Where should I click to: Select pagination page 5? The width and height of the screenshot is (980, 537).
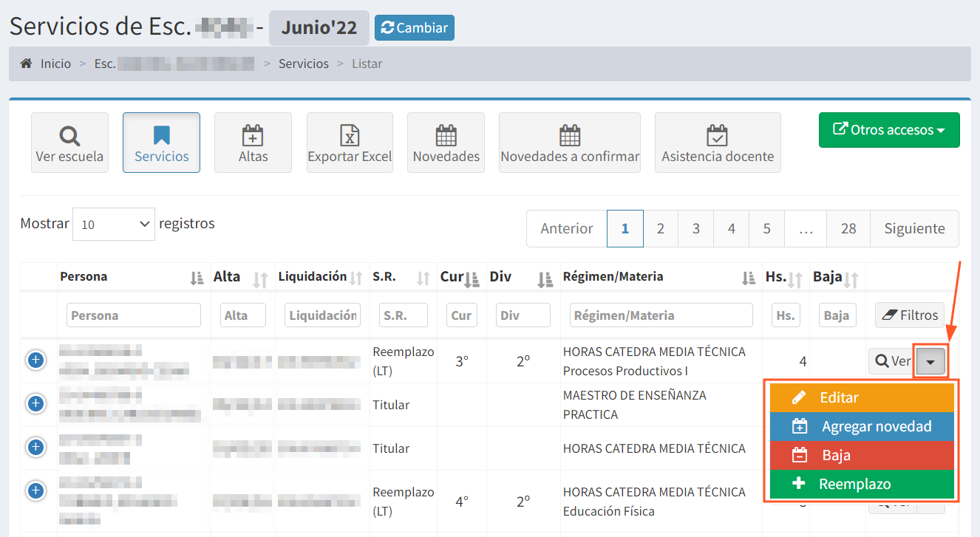tap(767, 228)
